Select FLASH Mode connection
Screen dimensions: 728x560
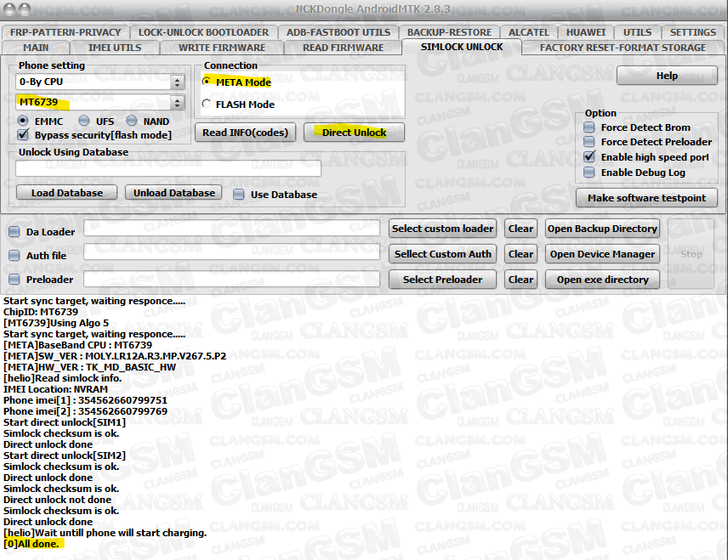[207, 104]
